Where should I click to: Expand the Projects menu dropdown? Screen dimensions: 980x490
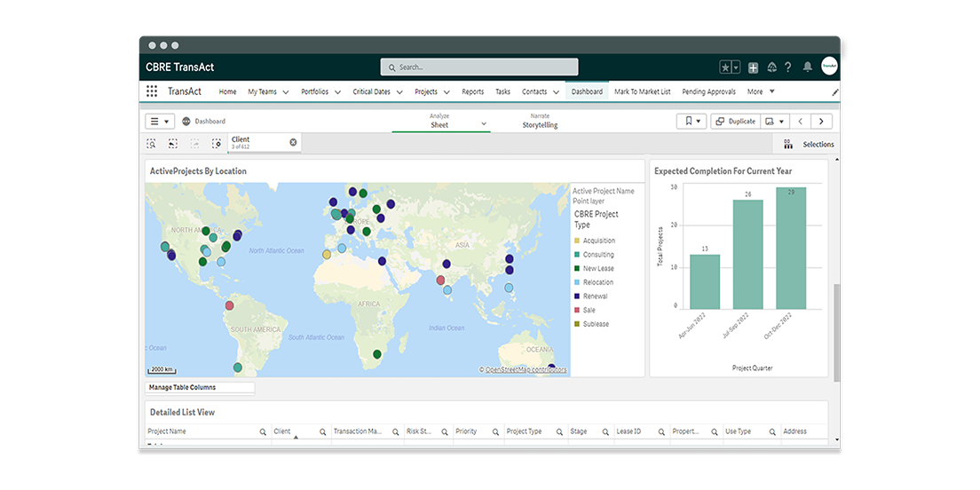click(x=446, y=92)
